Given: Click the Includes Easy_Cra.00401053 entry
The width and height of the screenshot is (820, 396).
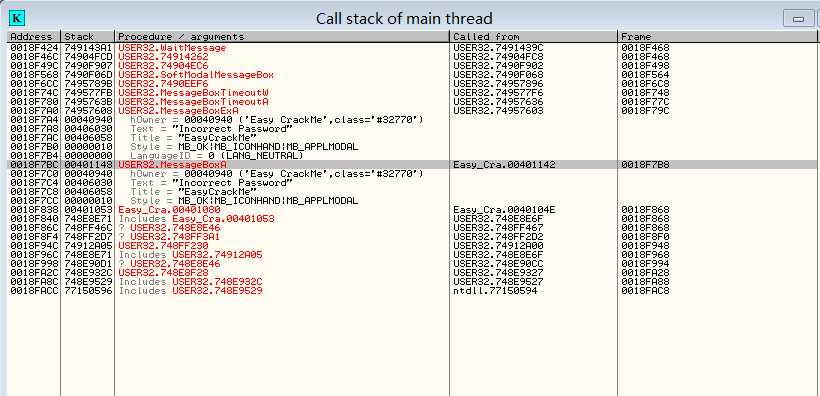Looking at the screenshot, I should click(x=197, y=219).
